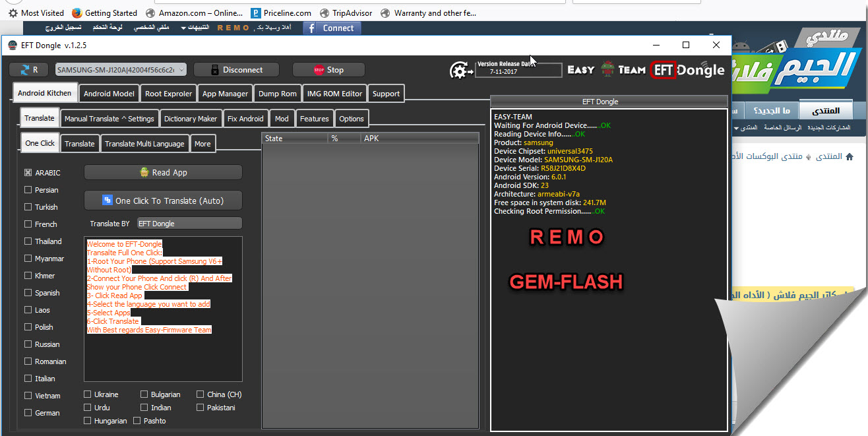Open the Dictionary Maker tab

(x=191, y=119)
